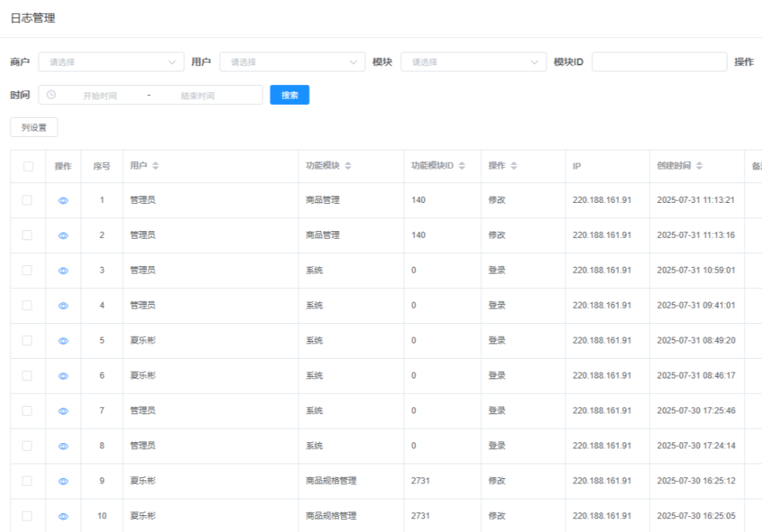
Task: Click the clock icon in time range field
Action: (51, 95)
